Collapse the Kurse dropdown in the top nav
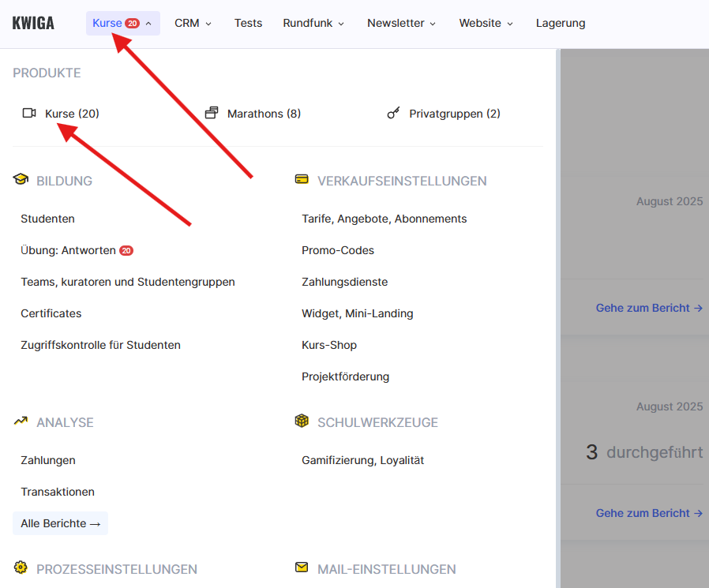Image resolution: width=709 pixels, height=588 pixels. pos(122,23)
